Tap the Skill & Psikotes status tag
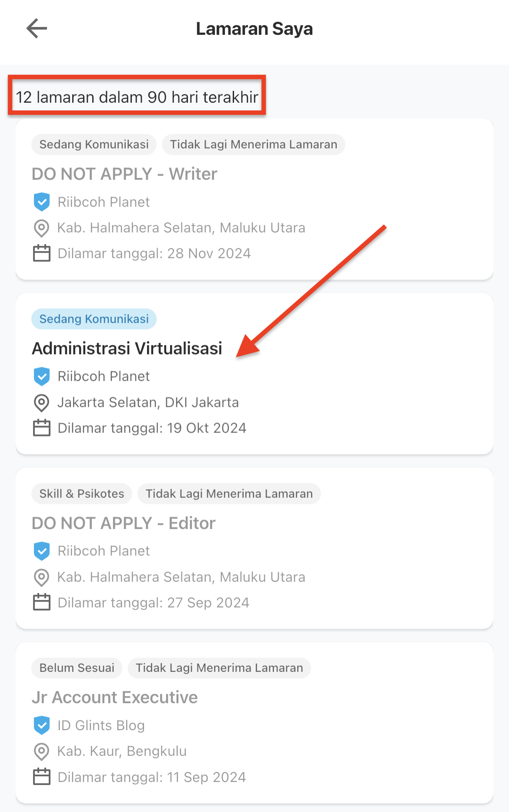 pyautogui.click(x=82, y=493)
